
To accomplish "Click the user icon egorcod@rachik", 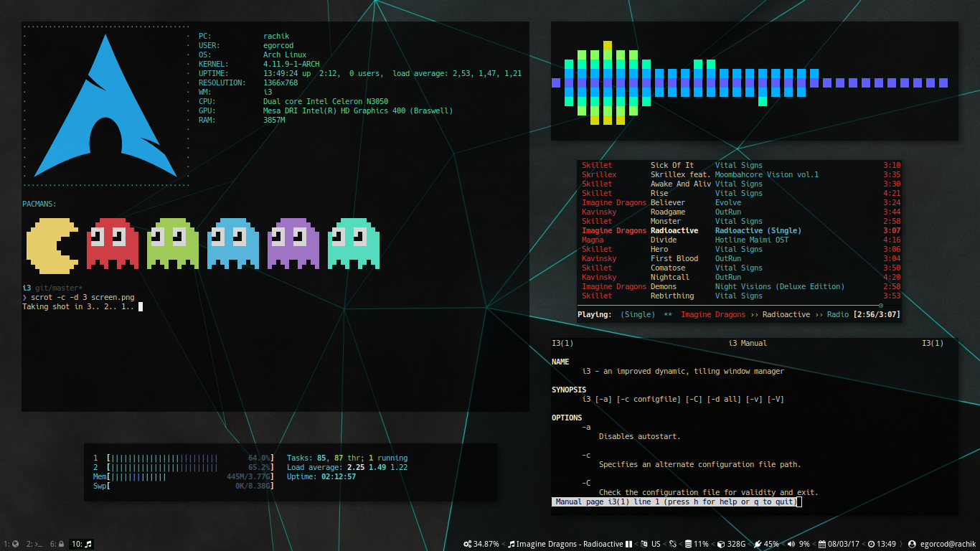I will click(x=913, y=544).
